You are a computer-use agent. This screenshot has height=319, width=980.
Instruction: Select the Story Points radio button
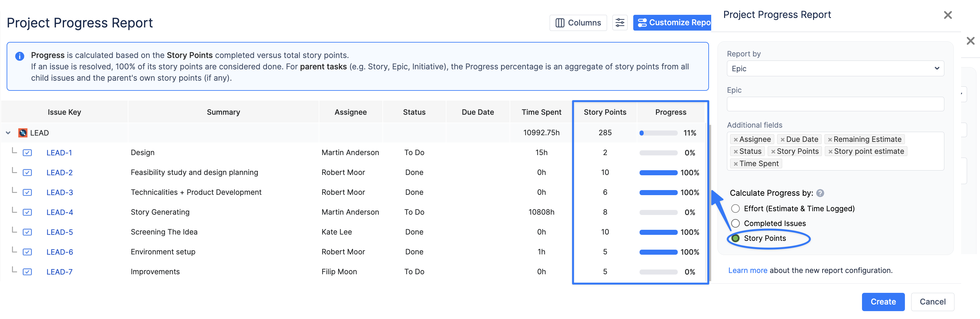(x=735, y=238)
